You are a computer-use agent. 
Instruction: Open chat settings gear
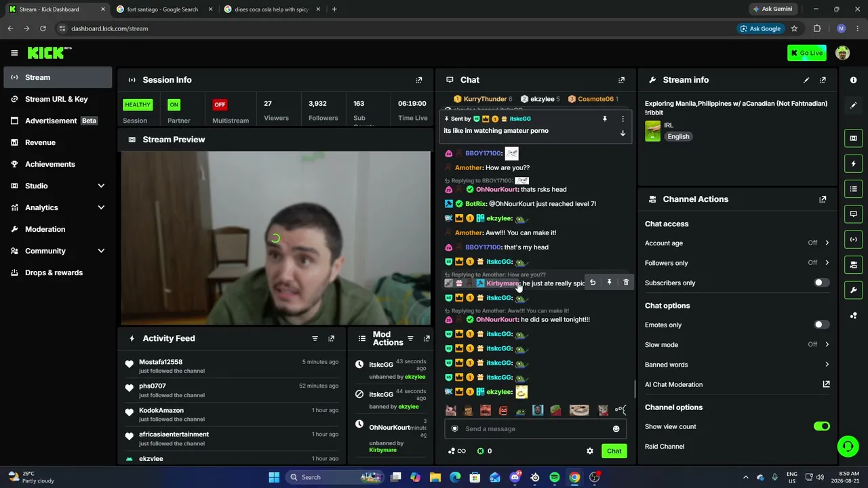pyautogui.click(x=590, y=451)
